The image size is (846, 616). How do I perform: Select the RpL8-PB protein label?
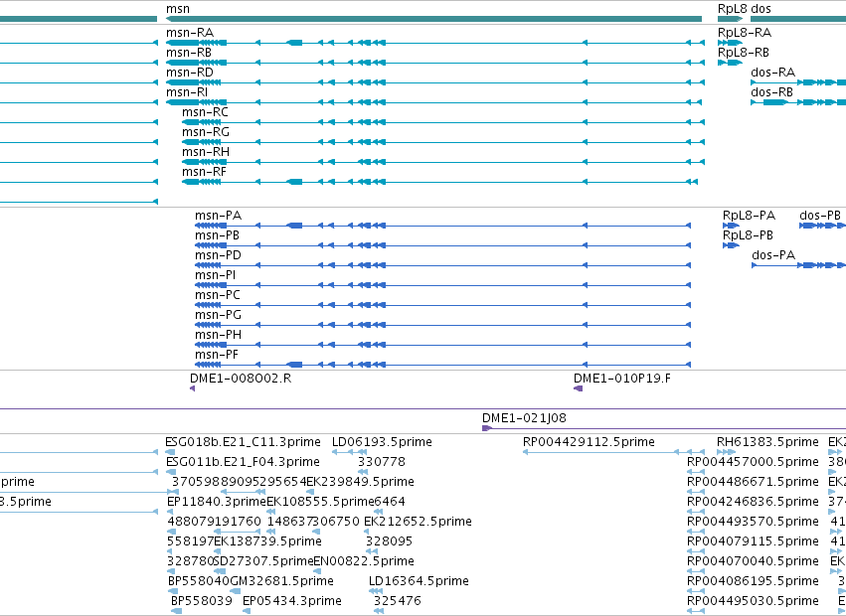pyautogui.click(x=748, y=235)
